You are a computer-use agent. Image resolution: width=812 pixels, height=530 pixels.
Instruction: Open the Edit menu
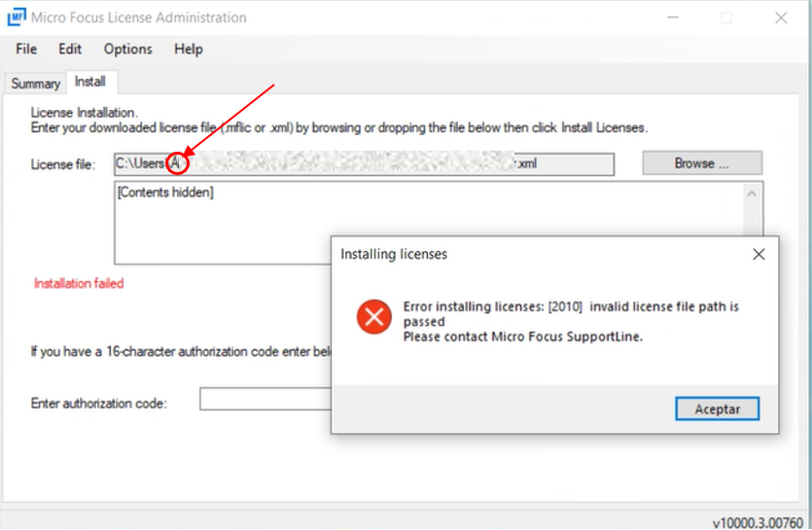tap(70, 49)
